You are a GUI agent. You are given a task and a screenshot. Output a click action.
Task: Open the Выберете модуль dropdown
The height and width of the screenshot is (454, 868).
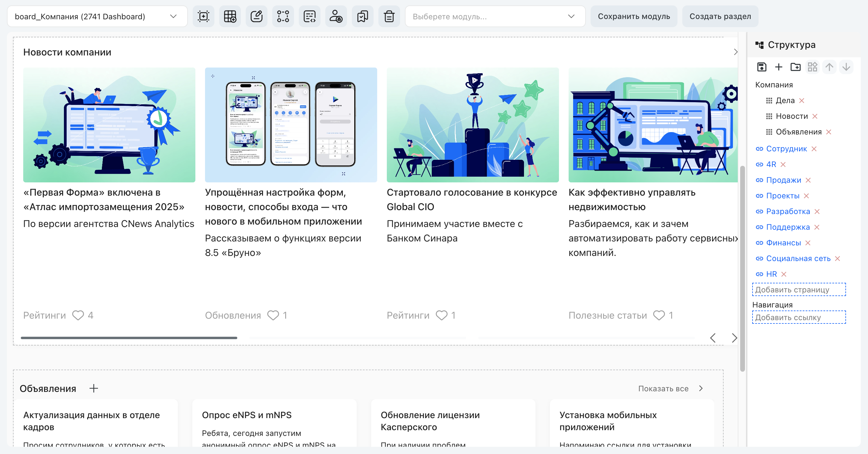coord(495,16)
